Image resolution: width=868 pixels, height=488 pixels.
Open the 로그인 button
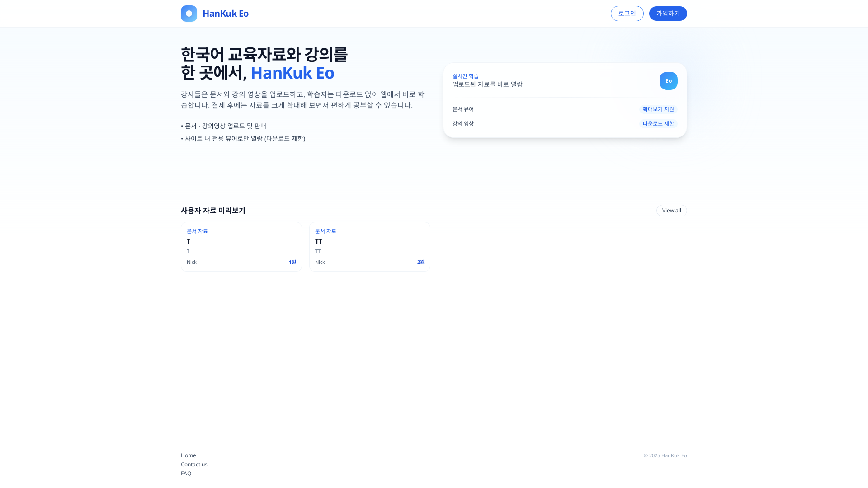(x=627, y=13)
